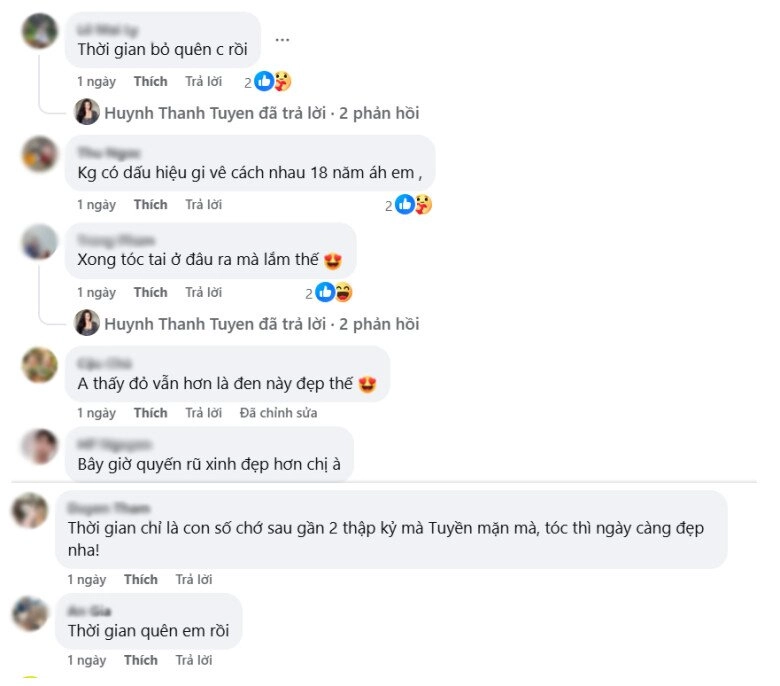Open profile picture beside 'Bây giờ quyến rũ' comment

40,446
